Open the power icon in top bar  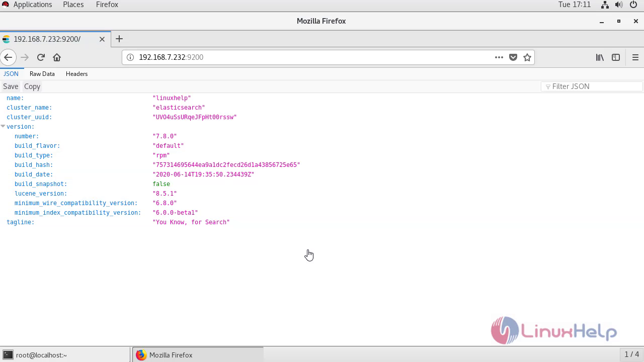click(x=633, y=5)
